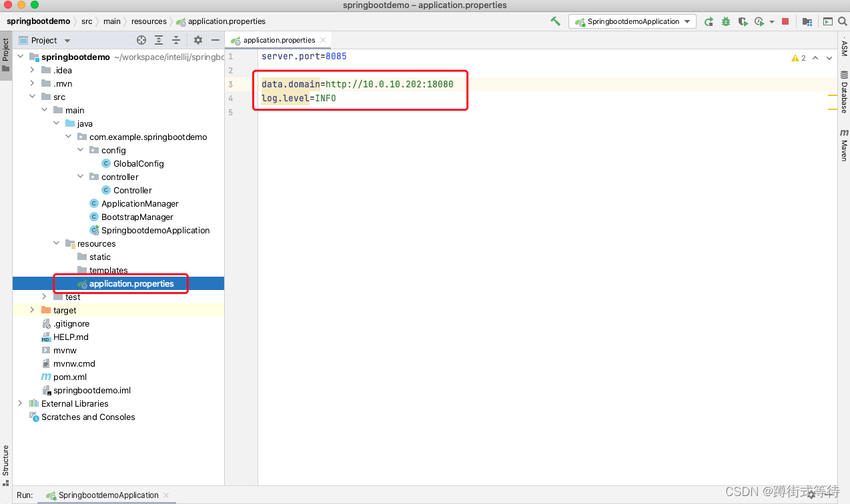Select the pom.xml file
Screen dimensions: 850x504
(x=69, y=377)
